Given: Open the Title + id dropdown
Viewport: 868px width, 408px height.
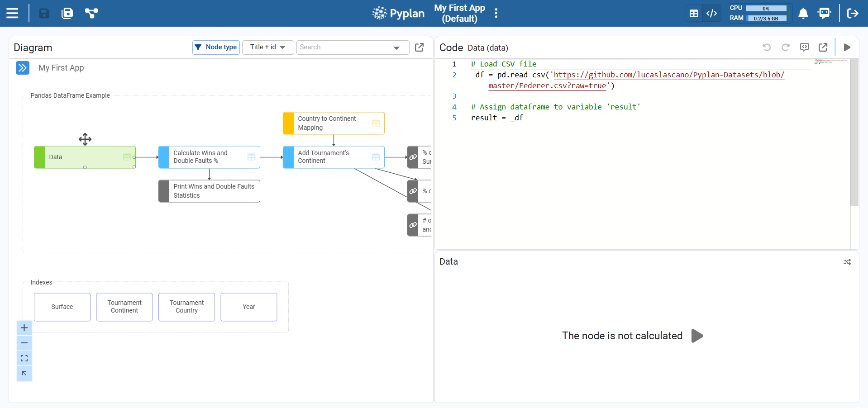Looking at the screenshot, I should [x=267, y=47].
